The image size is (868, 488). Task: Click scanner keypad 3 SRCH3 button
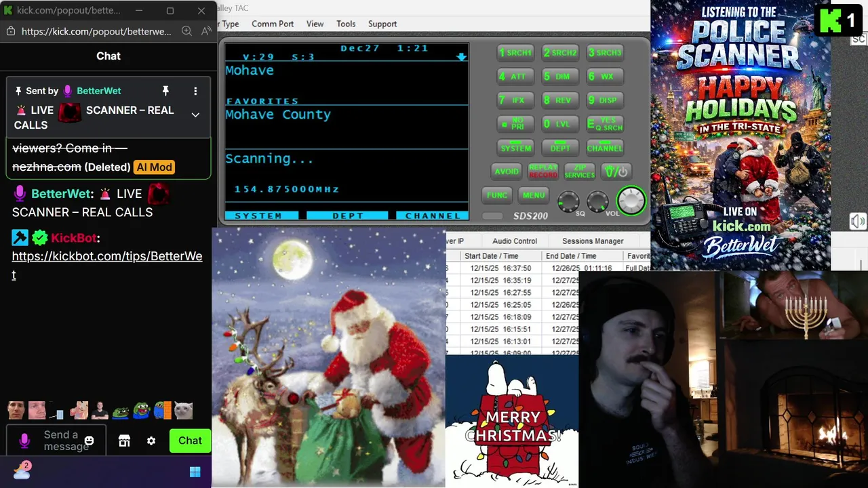pyautogui.click(x=605, y=53)
